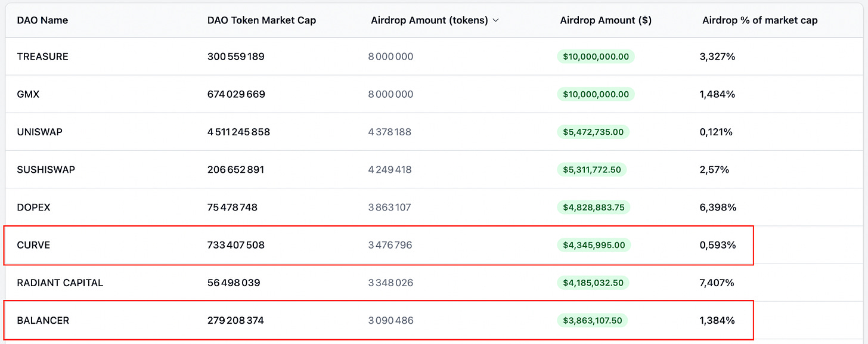The width and height of the screenshot is (868, 344).
Task: Click the $4,828,883.75 badge
Action: pos(594,207)
